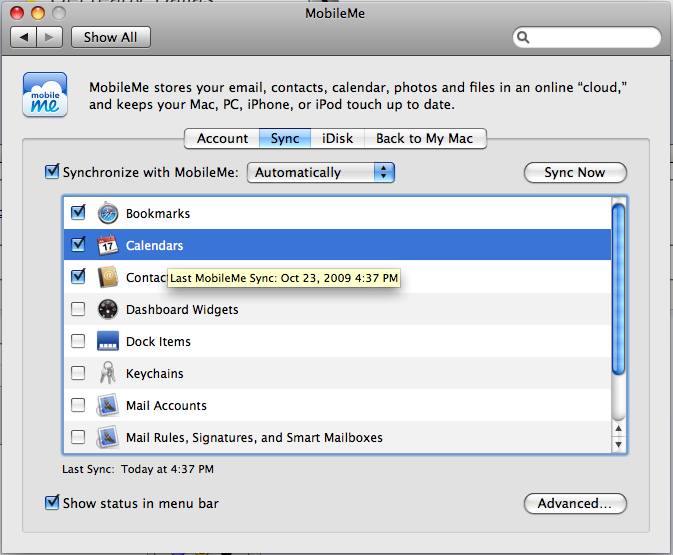Select the Sync tab
Image resolution: width=673 pixels, height=555 pixels.
tap(285, 139)
